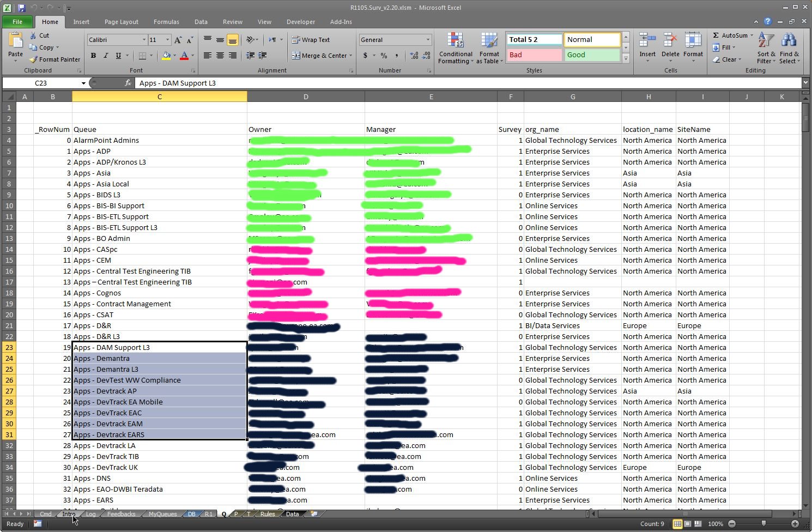The image size is (812, 532).
Task: Open the File tab
Action: (17, 22)
